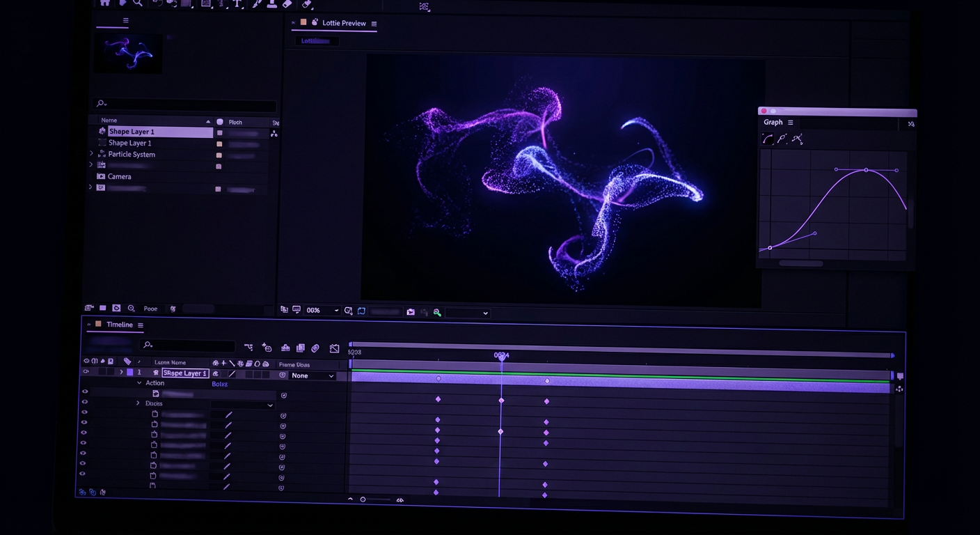Click the timeline zoom slider handle at the bottom
980x535 pixels.
[363, 499]
